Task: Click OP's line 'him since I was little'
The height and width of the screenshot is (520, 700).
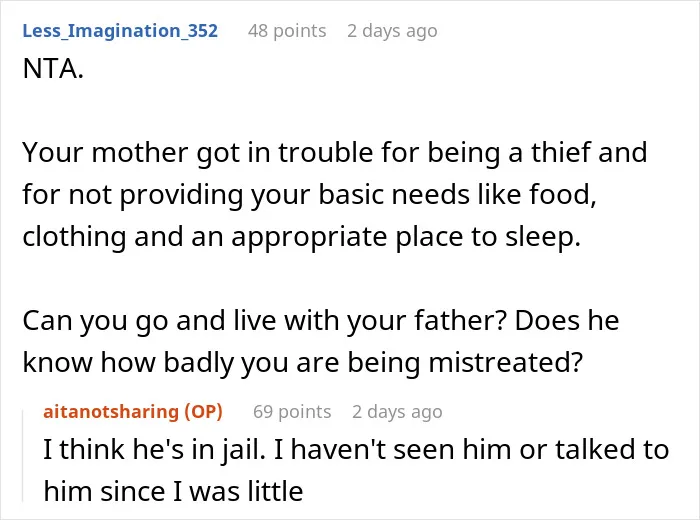Action: coord(173,491)
